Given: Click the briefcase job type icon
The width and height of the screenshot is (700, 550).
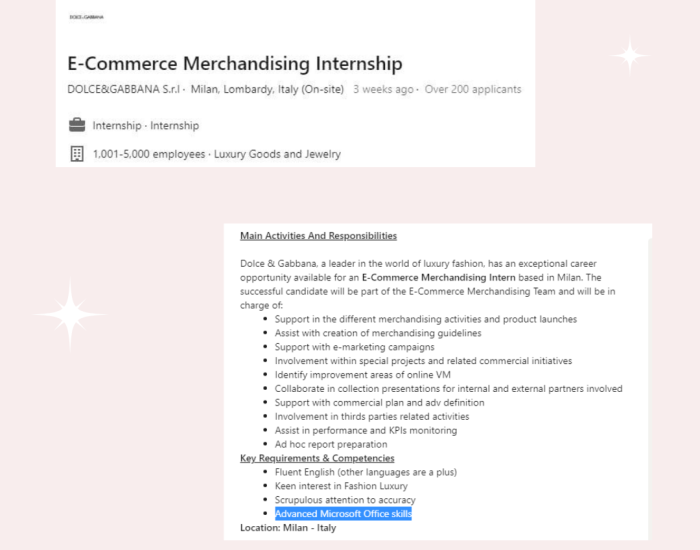Looking at the screenshot, I should pos(77,125).
